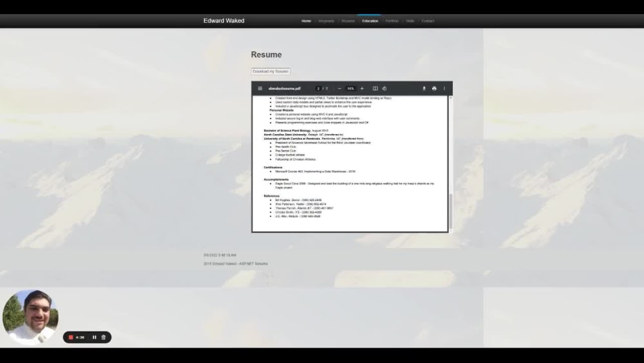Click the Download my Resume button
644x363 pixels.
(x=270, y=72)
